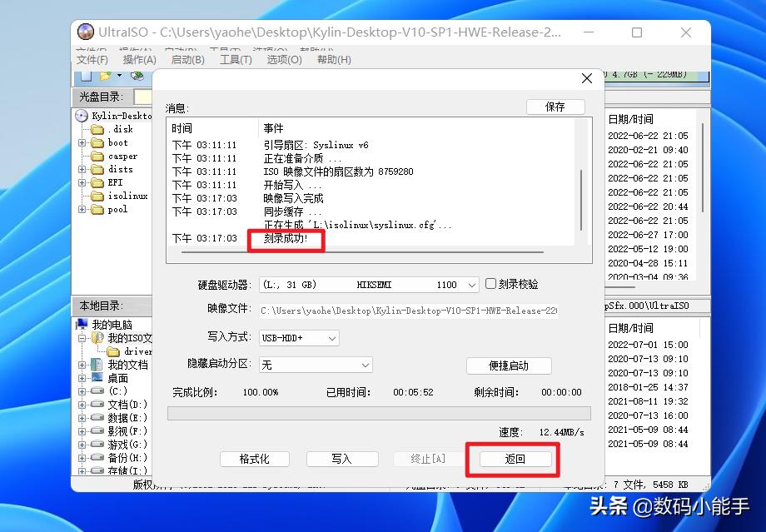Click the 便捷启动 button

[x=509, y=365]
